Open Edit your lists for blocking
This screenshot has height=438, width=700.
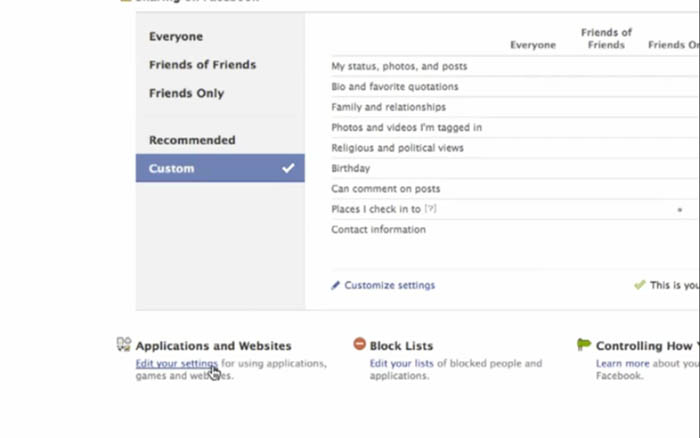(401, 363)
